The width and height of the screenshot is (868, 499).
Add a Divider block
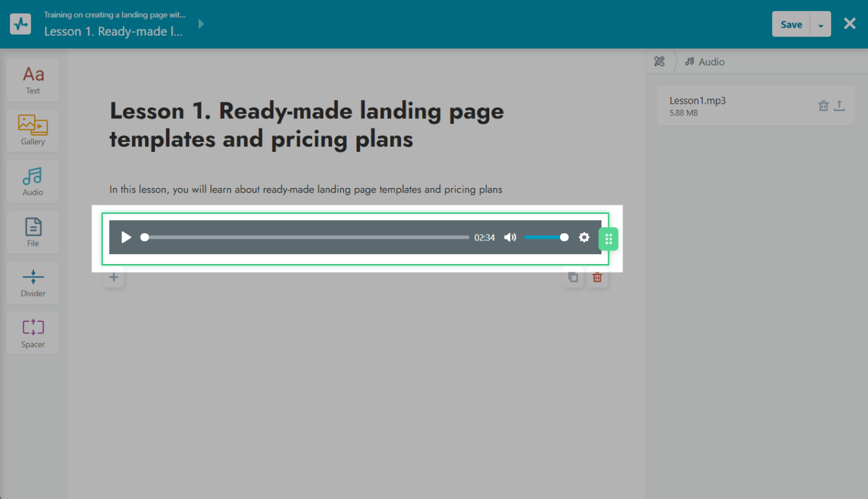pos(33,282)
